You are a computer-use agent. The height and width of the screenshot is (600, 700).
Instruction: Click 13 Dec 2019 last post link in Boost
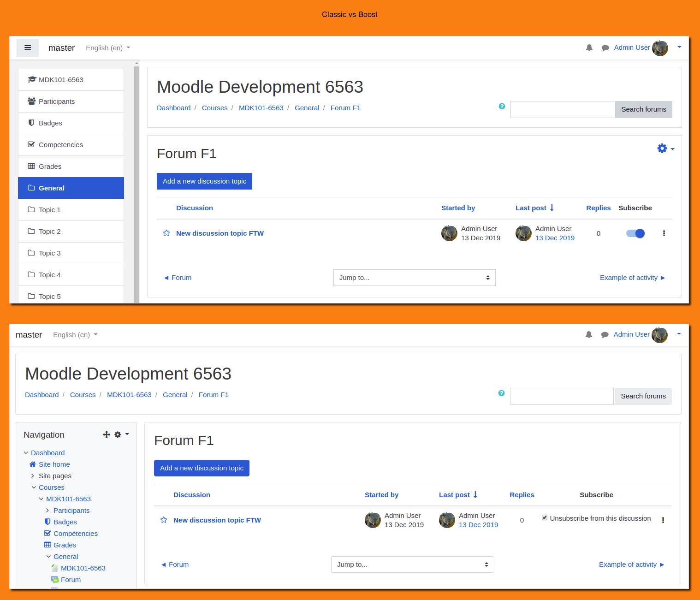click(555, 238)
